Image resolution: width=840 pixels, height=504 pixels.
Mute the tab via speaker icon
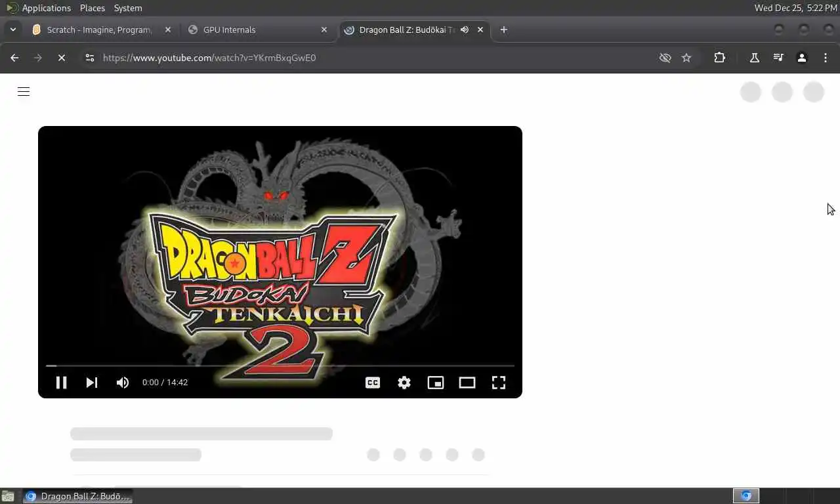tap(465, 30)
